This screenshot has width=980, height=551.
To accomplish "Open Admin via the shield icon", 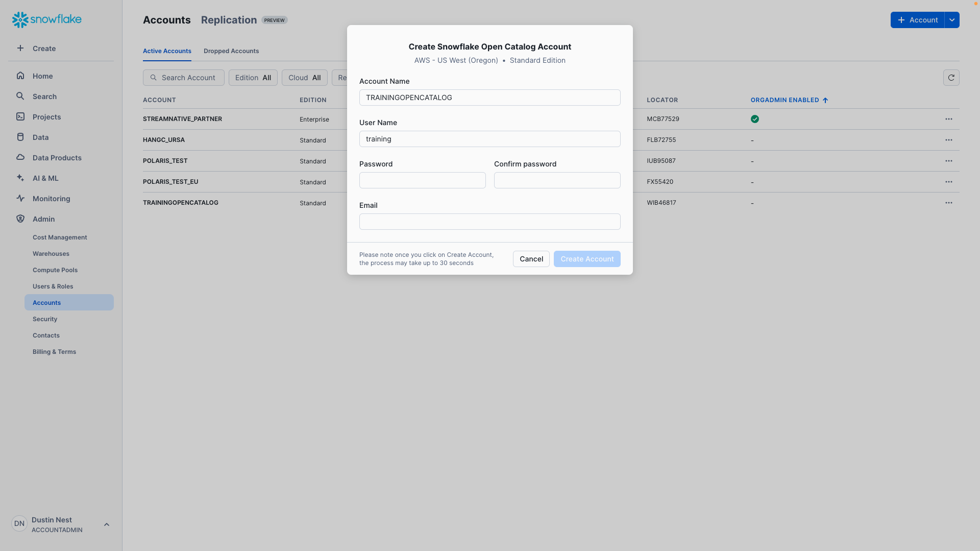I will coord(20,219).
